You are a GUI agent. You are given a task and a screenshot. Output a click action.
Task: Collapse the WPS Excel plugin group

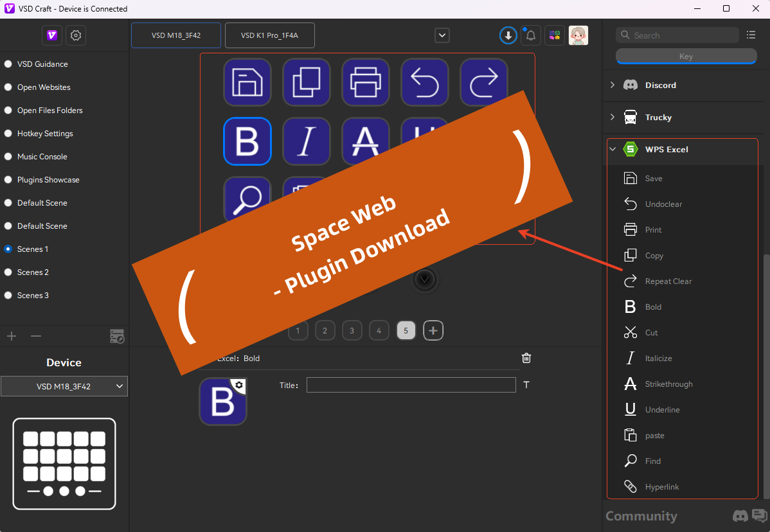point(613,150)
